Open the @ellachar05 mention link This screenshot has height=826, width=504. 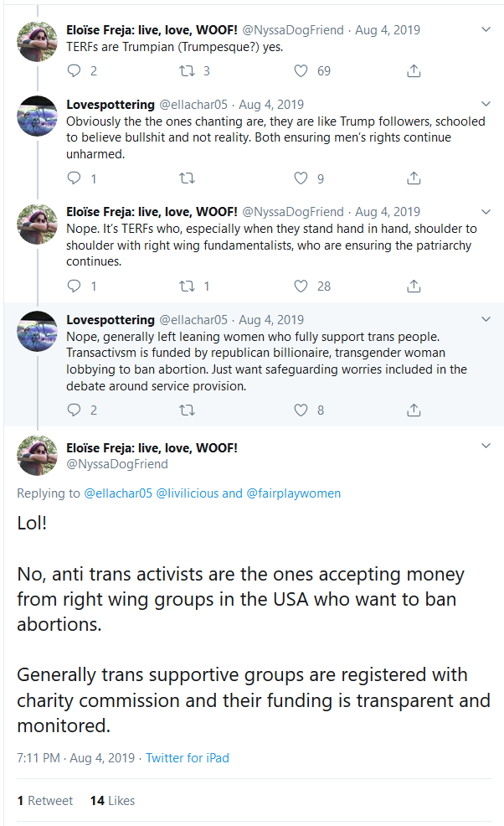[118, 493]
